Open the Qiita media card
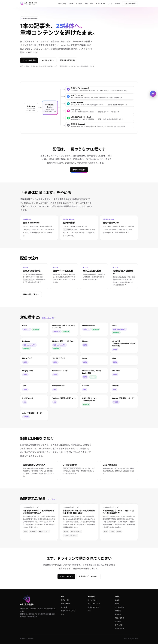The height and width of the screenshot is (644, 158). click(x=124, y=360)
